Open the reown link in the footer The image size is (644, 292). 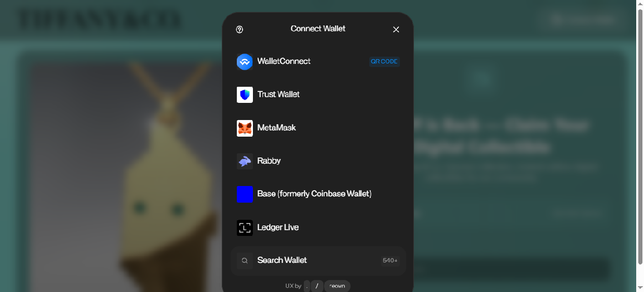click(x=337, y=286)
